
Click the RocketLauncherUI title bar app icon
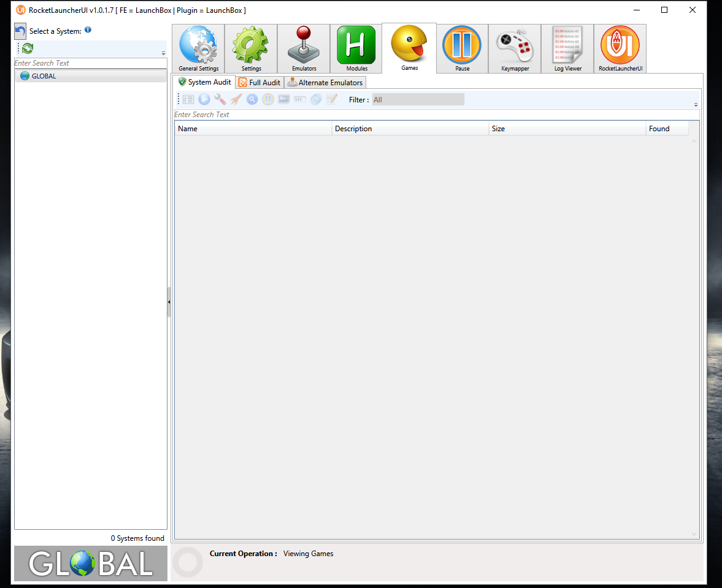pos(21,10)
